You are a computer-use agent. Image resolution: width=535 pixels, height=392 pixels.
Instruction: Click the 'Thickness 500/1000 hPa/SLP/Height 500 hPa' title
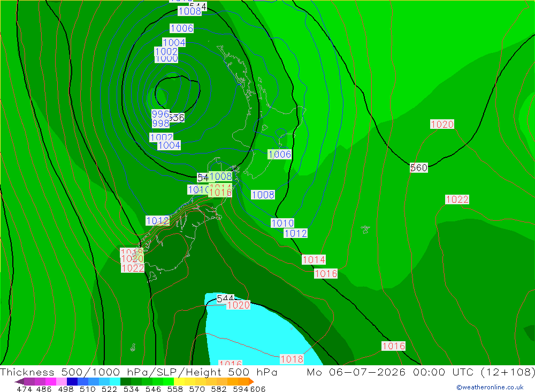point(139,372)
